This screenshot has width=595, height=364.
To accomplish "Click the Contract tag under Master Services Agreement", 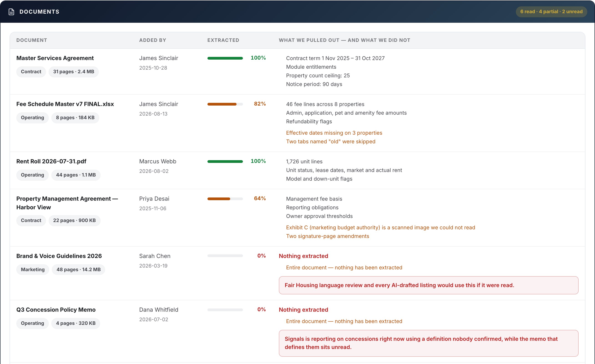I will click(x=31, y=72).
